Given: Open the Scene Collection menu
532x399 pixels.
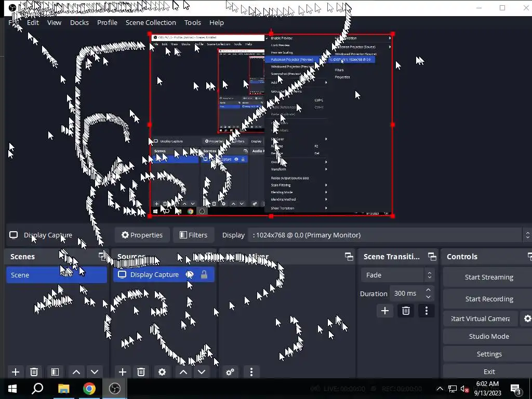Looking at the screenshot, I should tap(151, 22).
